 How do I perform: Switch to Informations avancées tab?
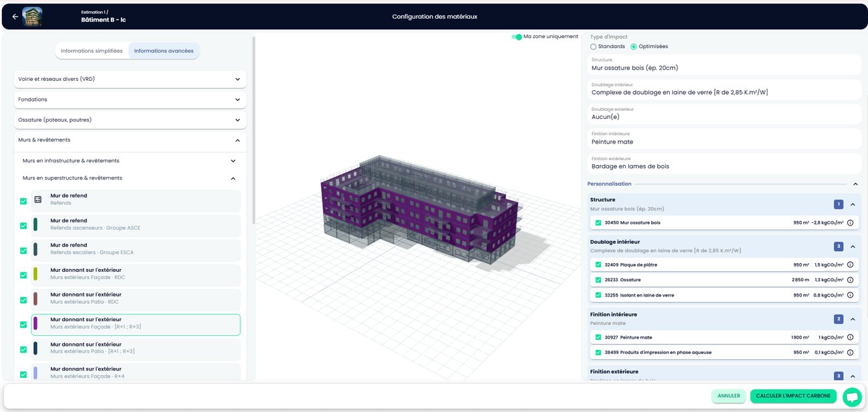click(x=164, y=51)
